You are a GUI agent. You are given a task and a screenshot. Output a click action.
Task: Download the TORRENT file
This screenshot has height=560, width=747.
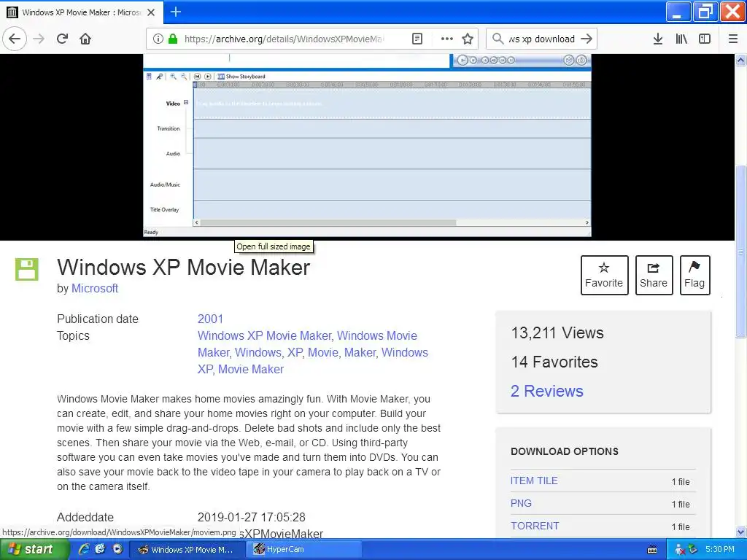click(x=535, y=526)
